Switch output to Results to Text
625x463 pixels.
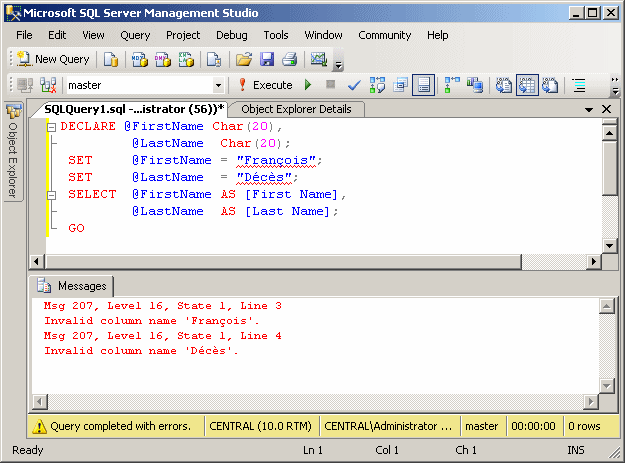click(504, 85)
